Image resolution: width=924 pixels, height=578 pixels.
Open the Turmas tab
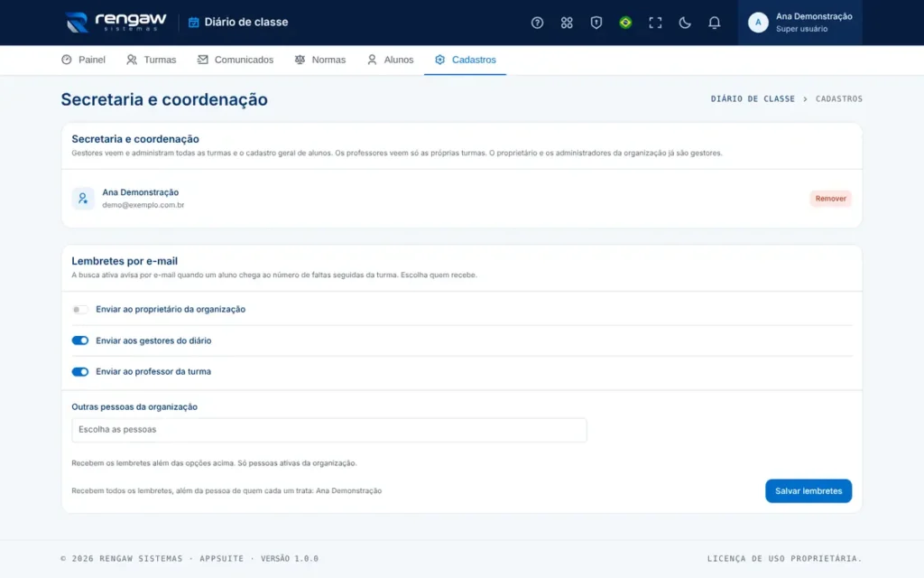[x=151, y=60]
